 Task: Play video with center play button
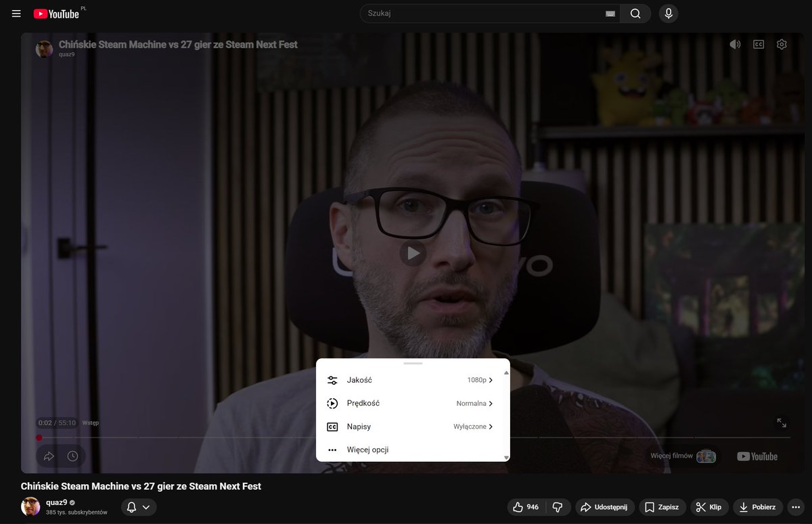click(413, 254)
